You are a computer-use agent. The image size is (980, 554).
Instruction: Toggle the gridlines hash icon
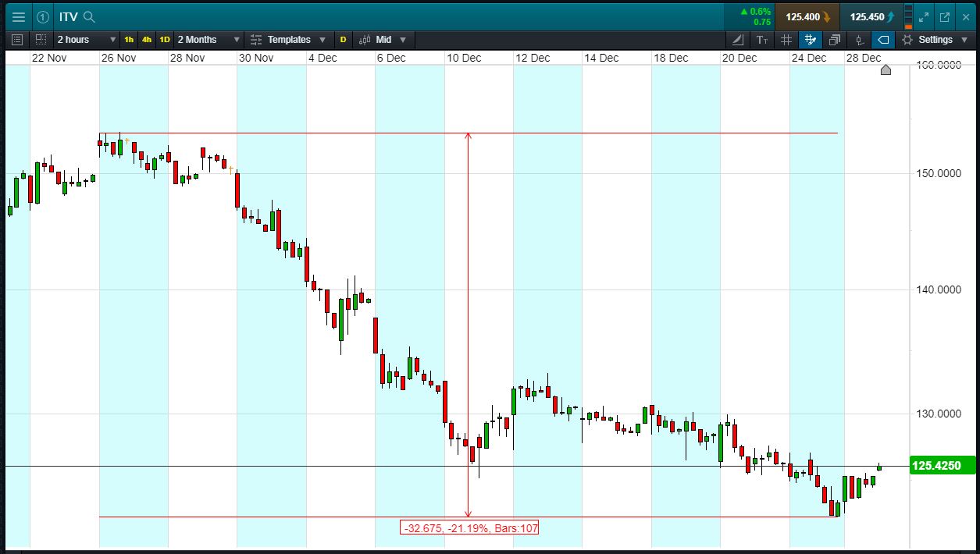pos(786,39)
